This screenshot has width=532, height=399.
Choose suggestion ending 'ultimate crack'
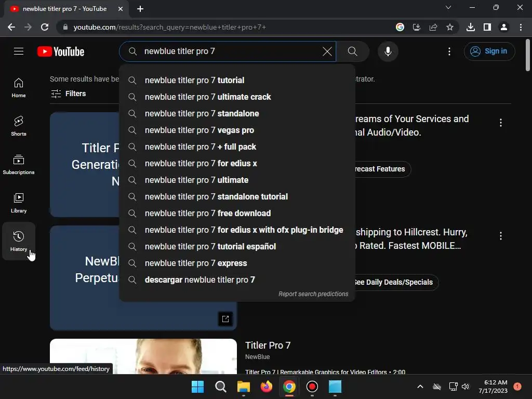(237, 97)
